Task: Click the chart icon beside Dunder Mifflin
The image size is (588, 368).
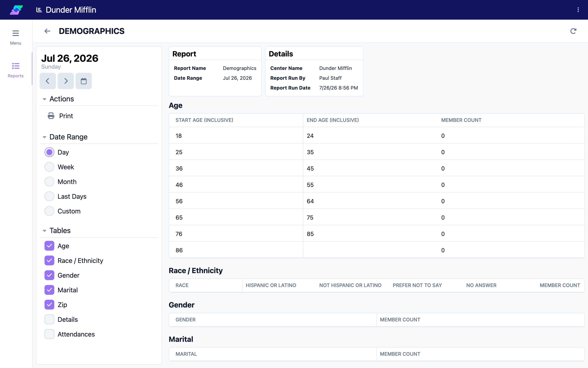Action: click(39, 10)
